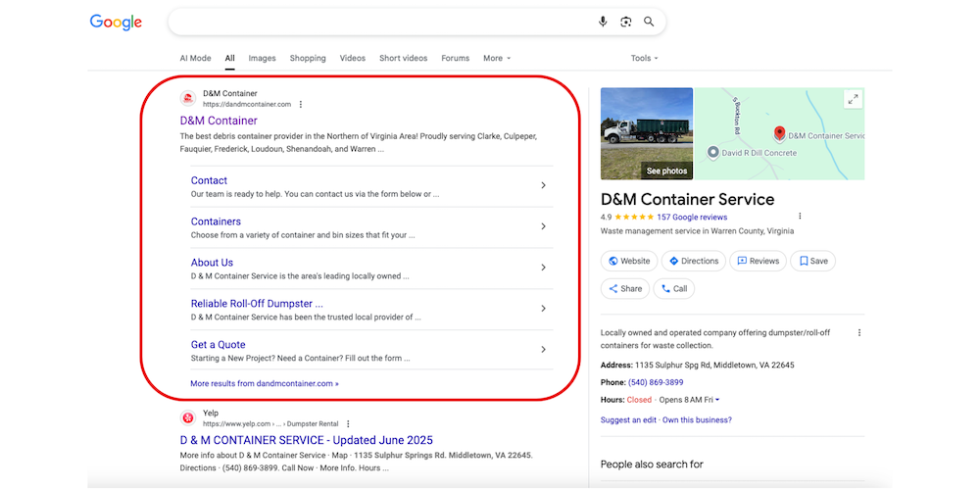Click chevron arrow on About Us row

coord(543,268)
